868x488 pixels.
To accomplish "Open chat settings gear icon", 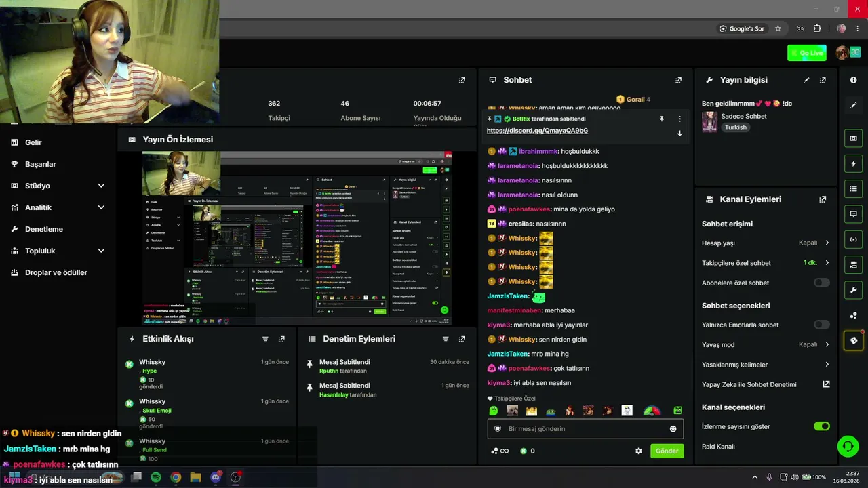I will point(638,451).
